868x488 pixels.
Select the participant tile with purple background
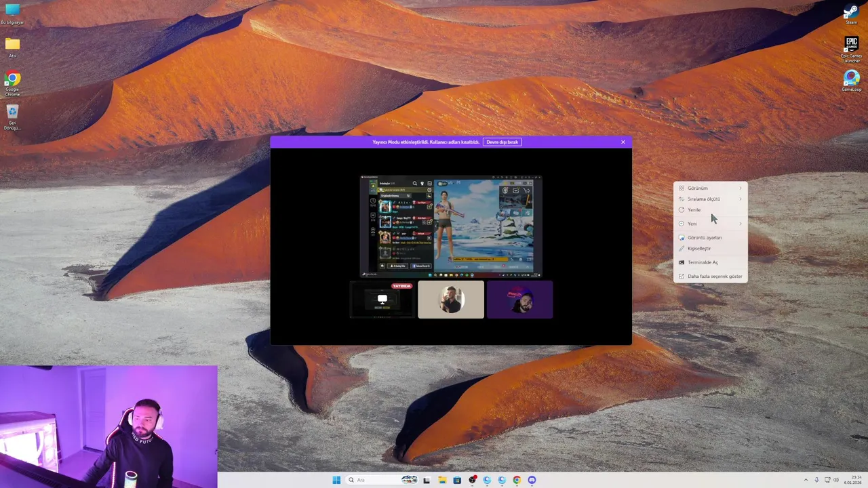coord(519,300)
